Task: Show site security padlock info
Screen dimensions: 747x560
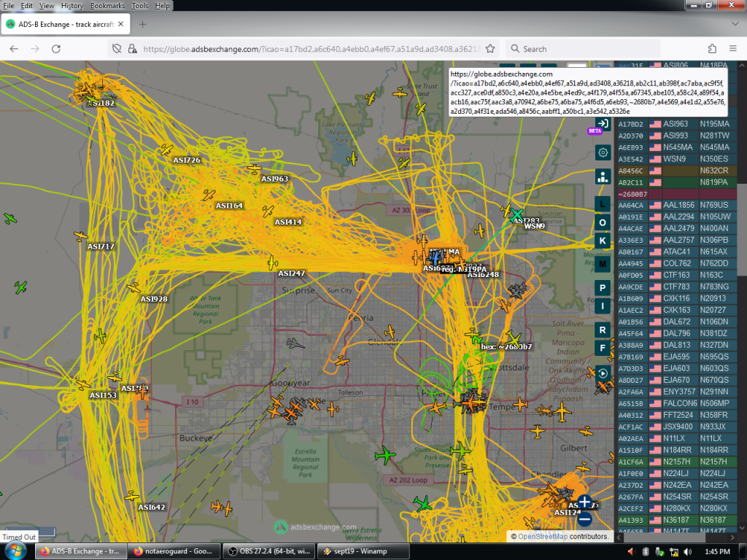Action: (133, 49)
